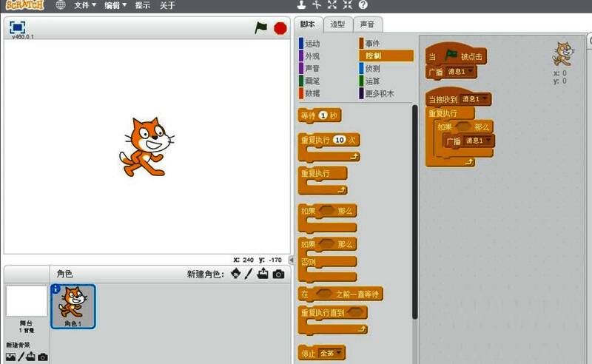
Task: Click the 角色1 sprite thumbnail
Action: pyautogui.click(x=73, y=306)
